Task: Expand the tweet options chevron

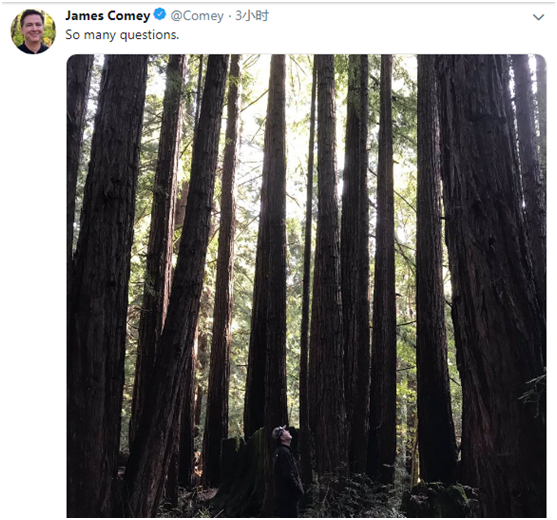Action: coord(539,17)
